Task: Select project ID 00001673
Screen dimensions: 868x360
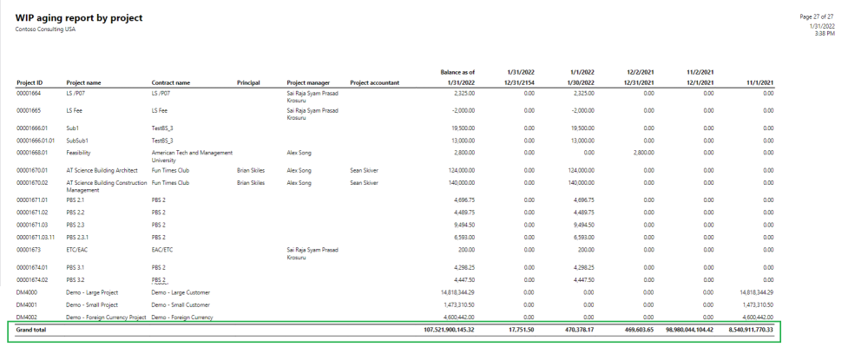Action: click(28, 250)
